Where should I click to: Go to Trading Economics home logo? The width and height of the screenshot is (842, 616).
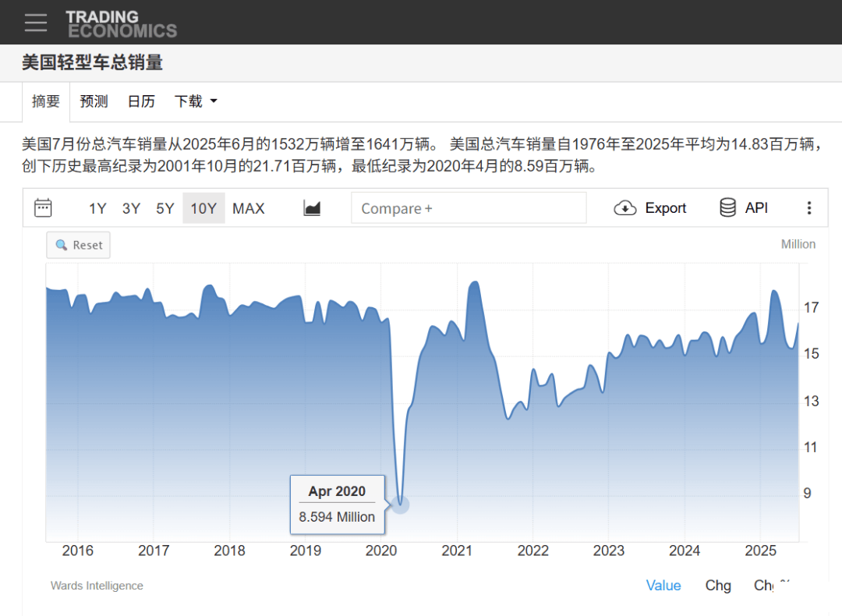(122, 24)
